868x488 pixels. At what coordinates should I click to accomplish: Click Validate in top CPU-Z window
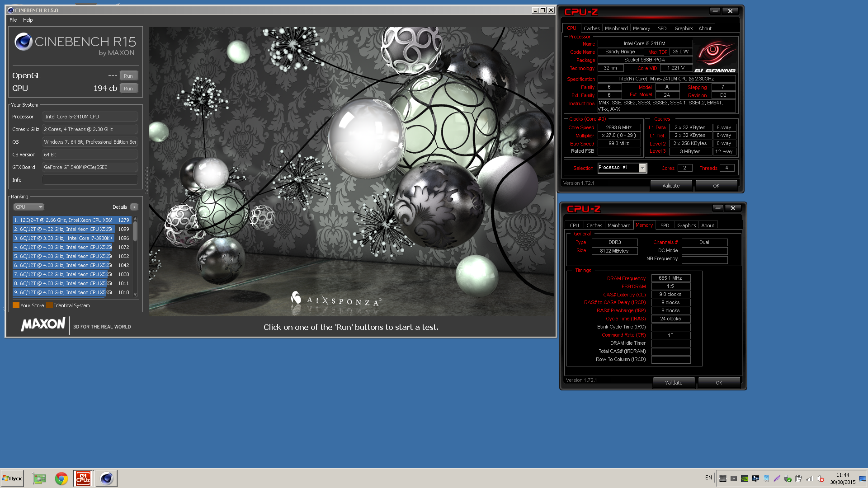tap(671, 186)
